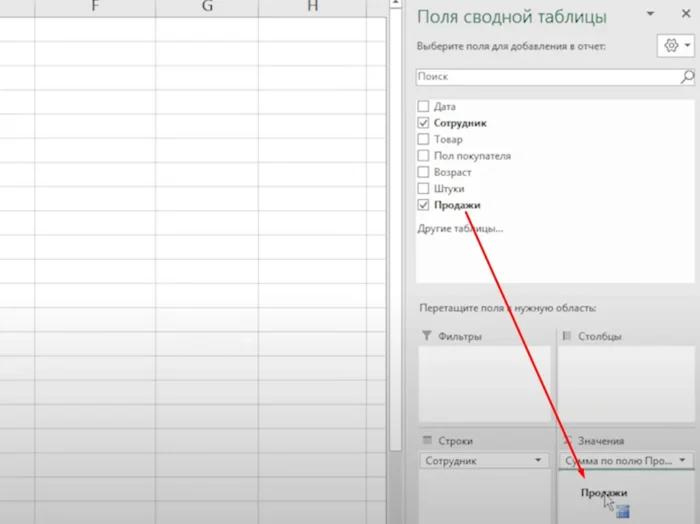
Task: Open the Сумма по полю dropdown in Значения
Action: (x=683, y=461)
